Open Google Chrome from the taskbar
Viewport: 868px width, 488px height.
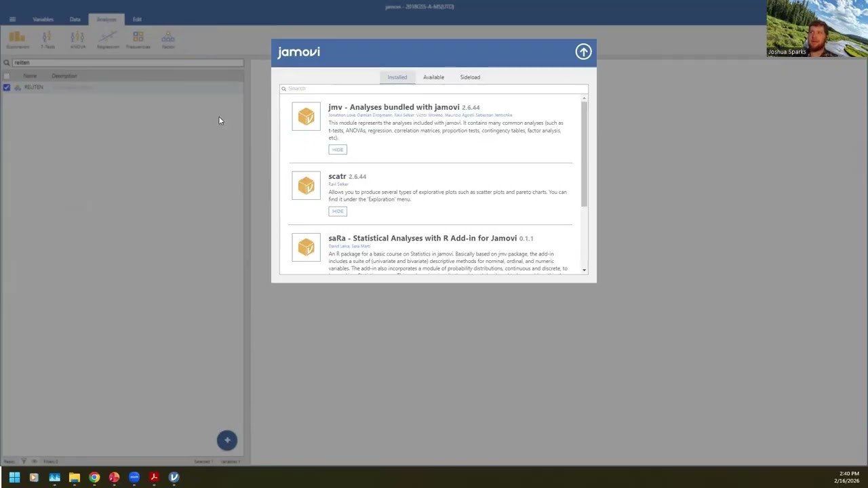coord(94,477)
